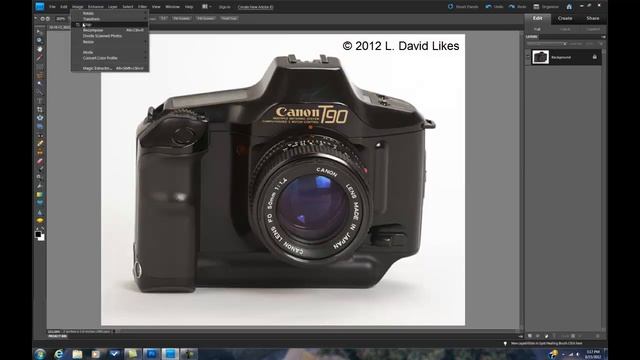Select the Blur tool
Screen dimensions: 640x360
coord(40,212)
